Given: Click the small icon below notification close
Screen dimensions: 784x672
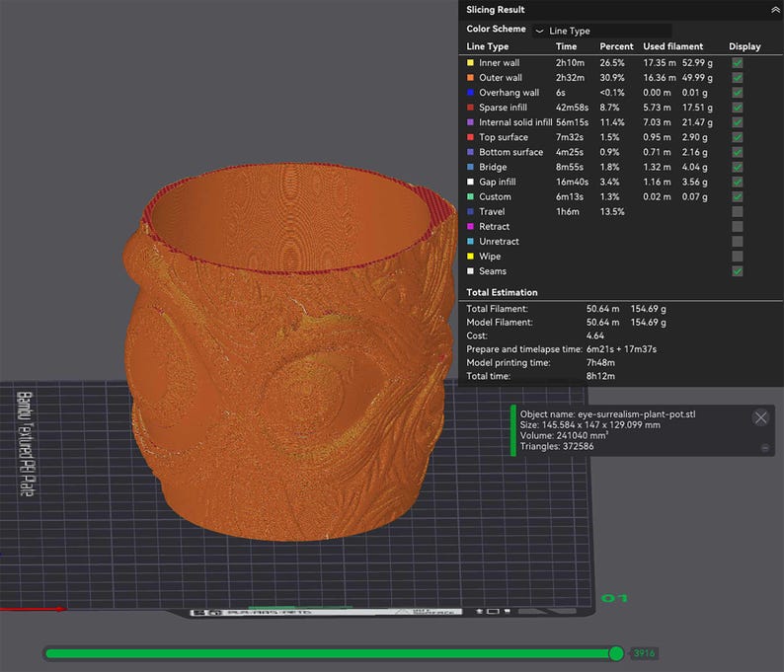Looking at the screenshot, I should 765,448.
